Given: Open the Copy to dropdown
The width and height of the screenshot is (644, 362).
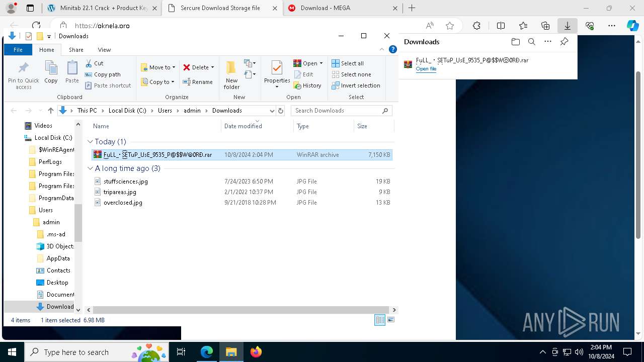Looking at the screenshot, I should (157, 82).
